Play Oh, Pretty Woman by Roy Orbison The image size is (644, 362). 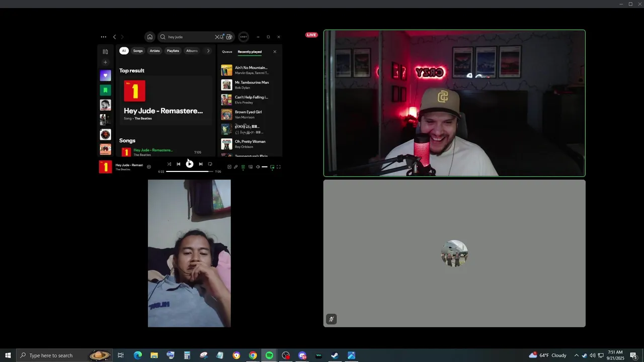click(250, 144)
